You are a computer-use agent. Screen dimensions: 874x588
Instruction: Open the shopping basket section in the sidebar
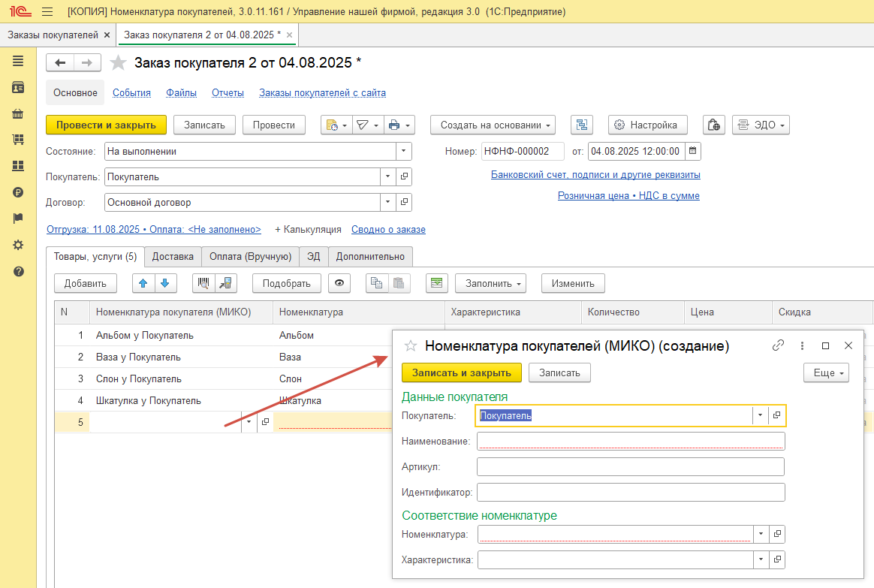18,113
